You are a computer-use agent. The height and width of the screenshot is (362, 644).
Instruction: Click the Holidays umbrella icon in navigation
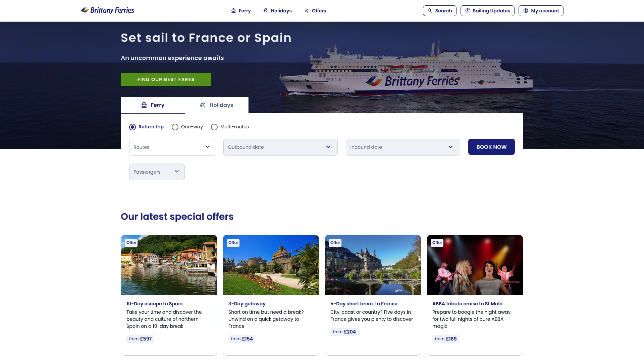[x=265, y=11]
